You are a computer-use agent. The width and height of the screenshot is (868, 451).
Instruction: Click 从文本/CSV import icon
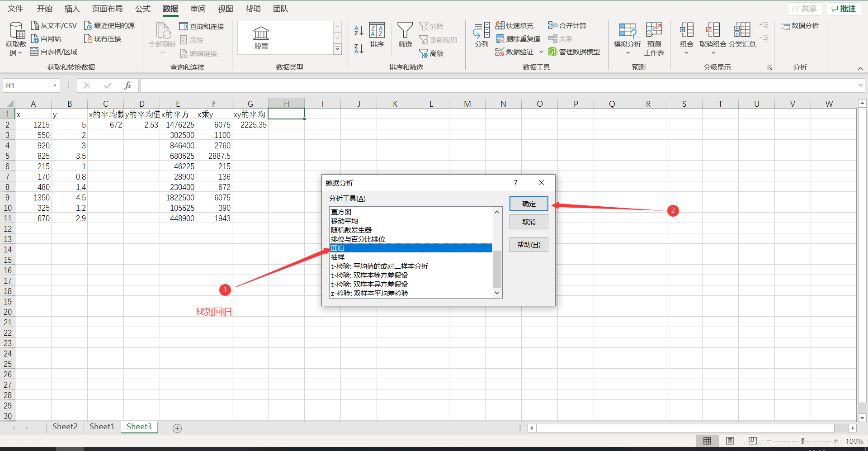[35, 25]
